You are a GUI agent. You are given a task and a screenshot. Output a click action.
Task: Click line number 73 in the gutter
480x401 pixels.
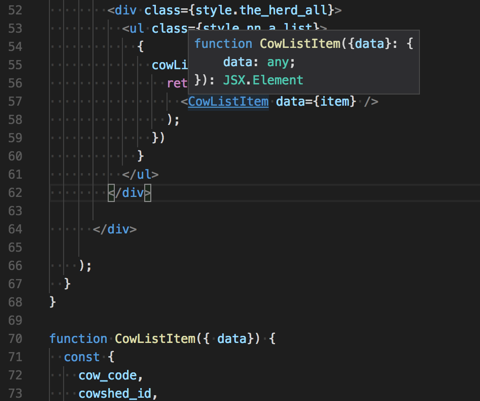15,393
